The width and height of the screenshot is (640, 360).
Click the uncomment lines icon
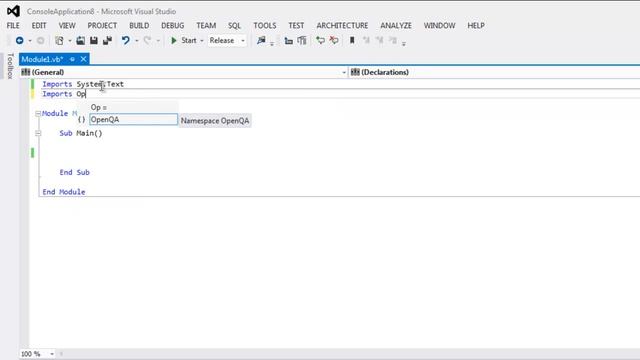[334, 40]
